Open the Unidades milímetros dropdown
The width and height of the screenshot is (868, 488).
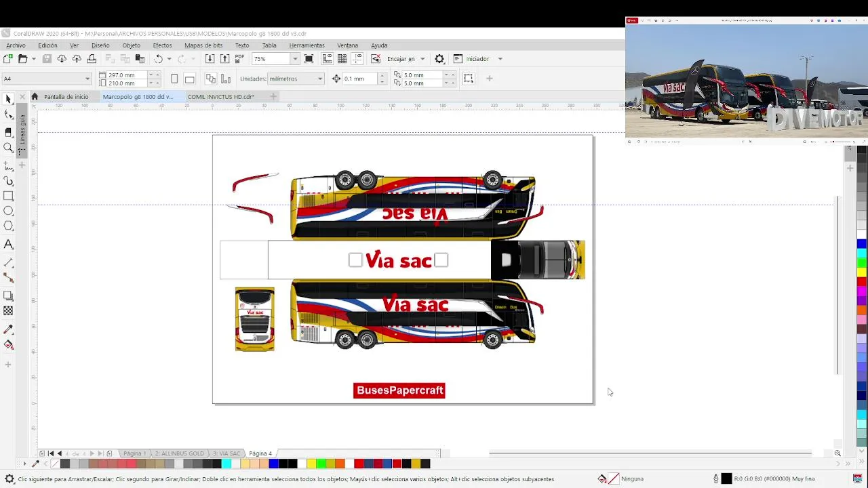tap(319, 79)
